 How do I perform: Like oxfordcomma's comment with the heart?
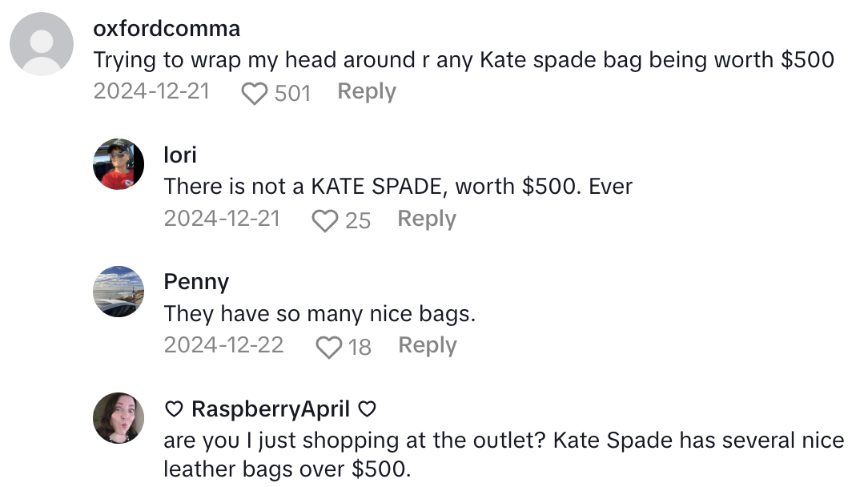coord(254,94)
